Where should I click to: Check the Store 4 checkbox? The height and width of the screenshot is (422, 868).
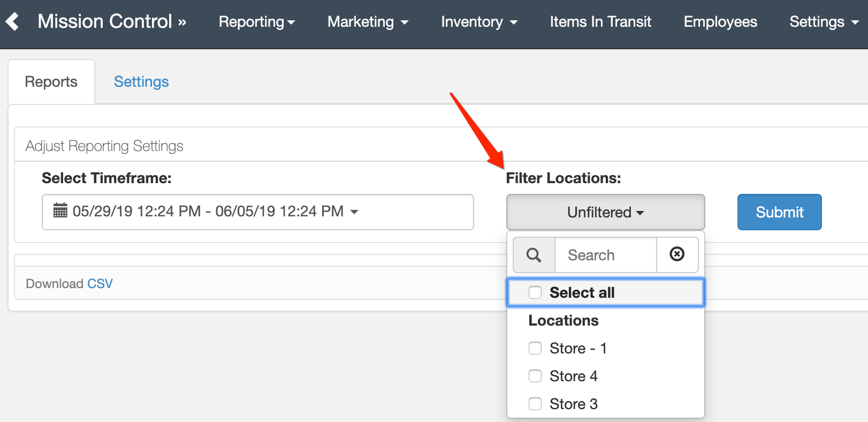pos(535,376)
